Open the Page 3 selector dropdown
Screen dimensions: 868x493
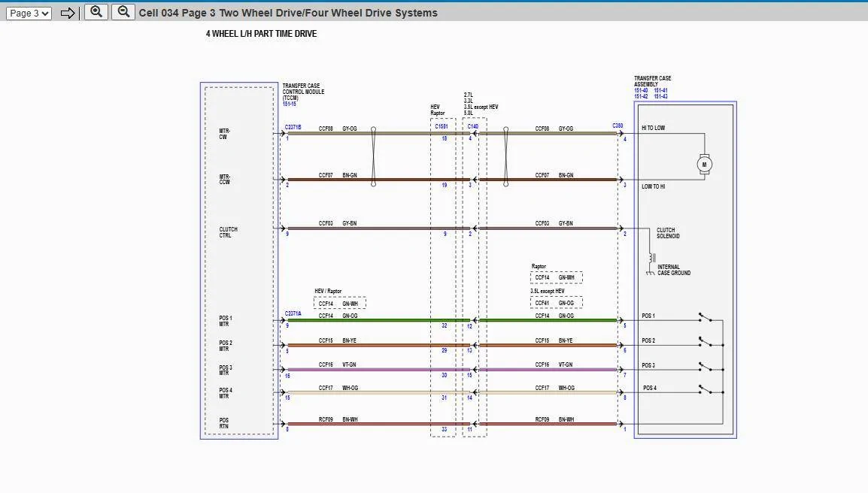click(29, 14)
